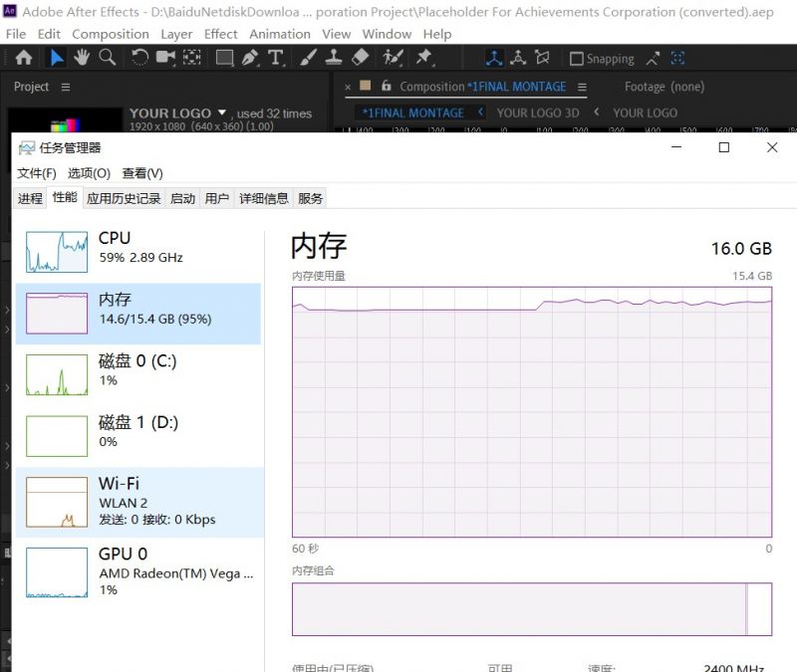Open the Edit menu
The height and width of the screenshot is (672, 797).
click(49, 34)
